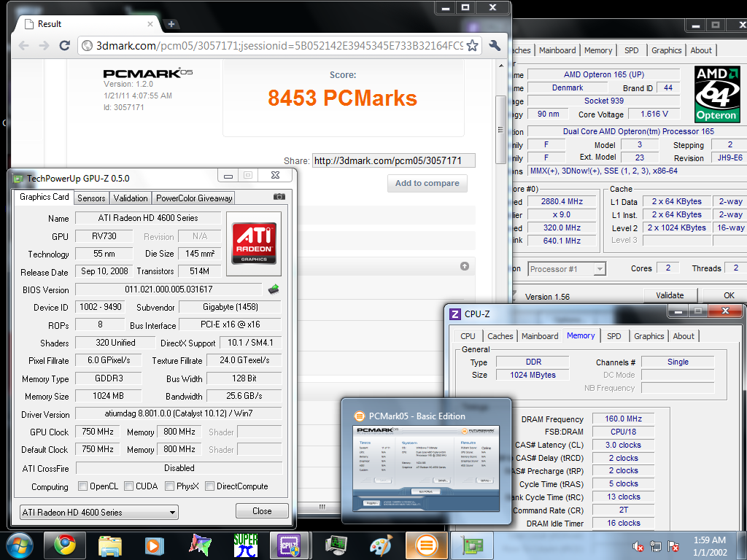The width and height of the screenshot is (747, 560).
Task: Switch to Caches tab in front CPU-Z
Action: click(500, 336)
